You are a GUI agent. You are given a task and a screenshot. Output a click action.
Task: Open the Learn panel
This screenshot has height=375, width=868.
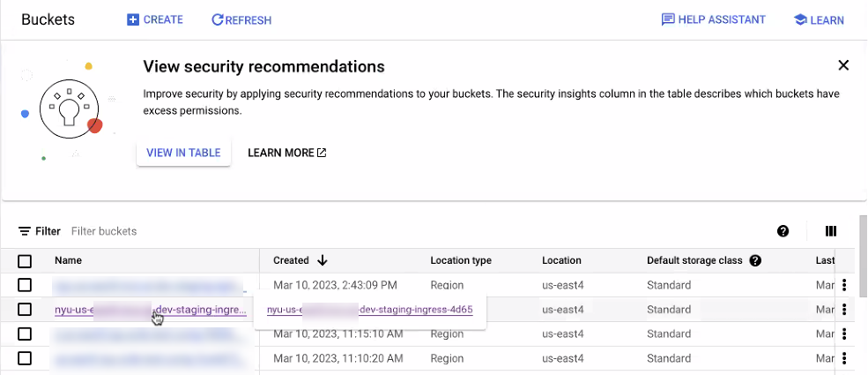coord(819,20)
